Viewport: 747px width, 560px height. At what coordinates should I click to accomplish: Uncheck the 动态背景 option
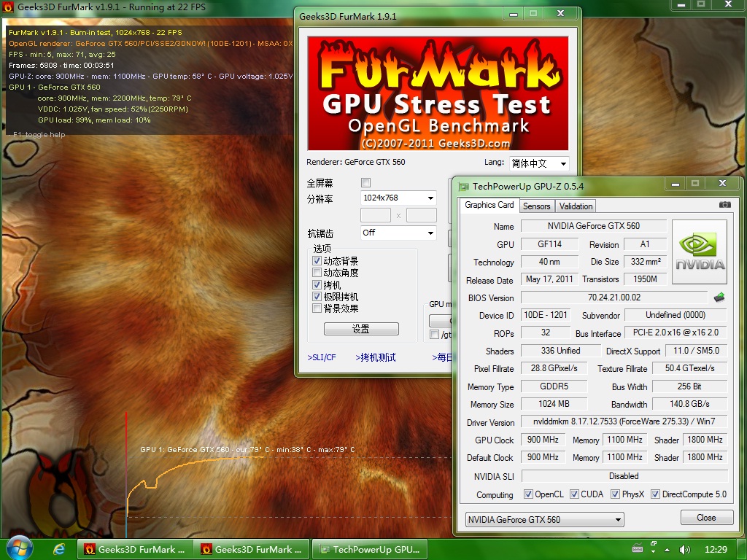click(x=317, y=261)
